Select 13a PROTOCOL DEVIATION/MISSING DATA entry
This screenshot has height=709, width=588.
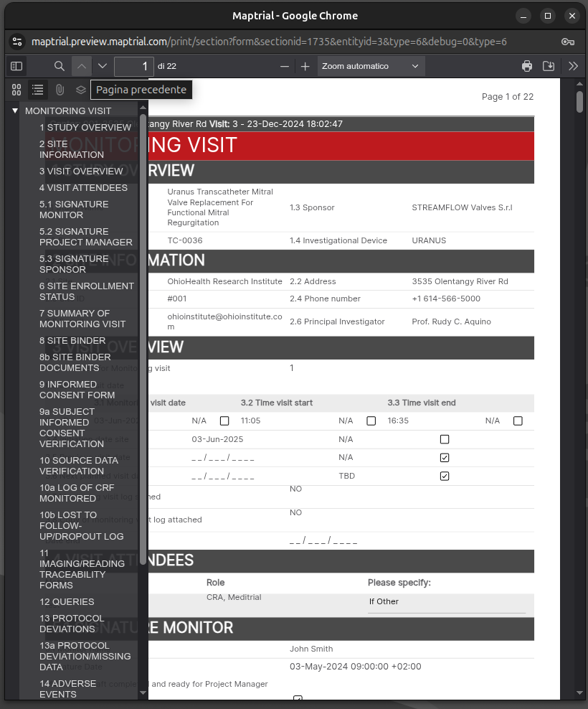(85, 657)
